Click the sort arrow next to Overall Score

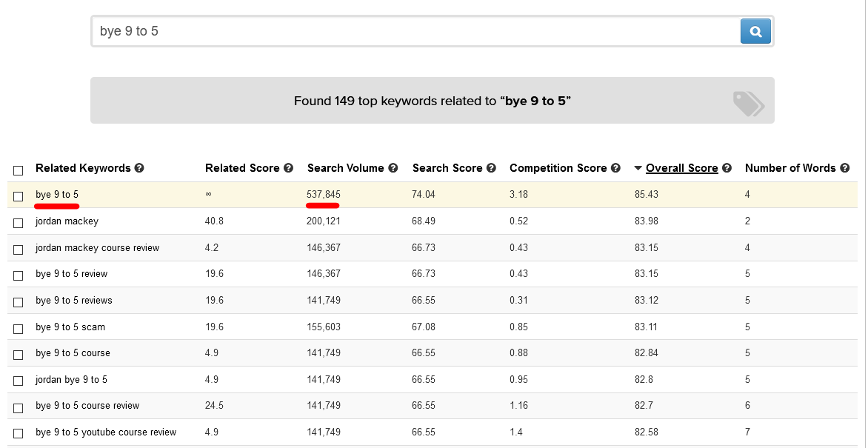click(x=638, y=168)
